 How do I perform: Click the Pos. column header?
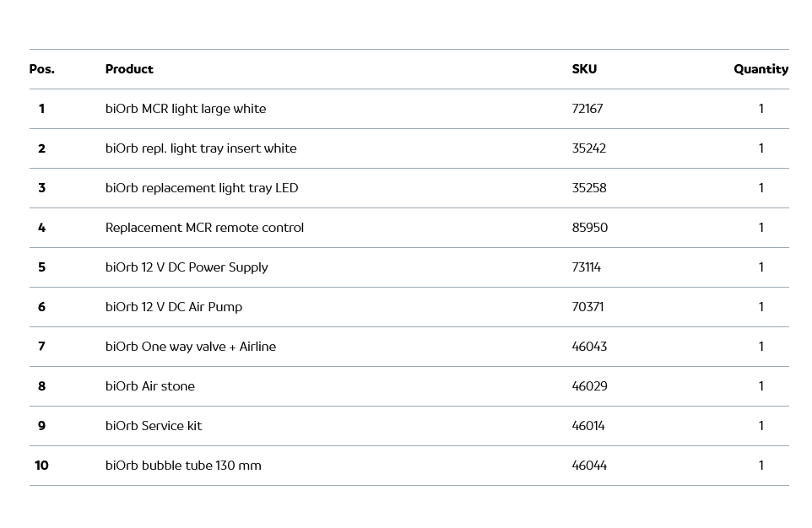(41, 69)
